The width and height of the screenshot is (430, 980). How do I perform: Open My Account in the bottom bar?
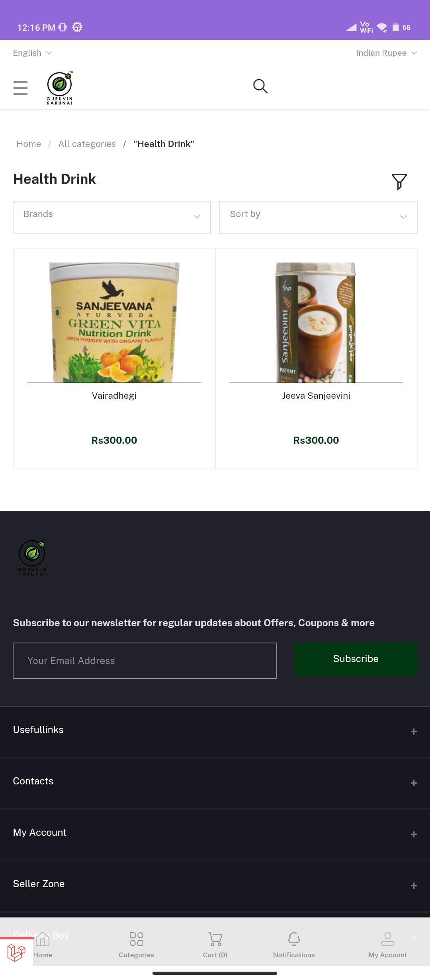pyautogui.click(x=387, y=945)
